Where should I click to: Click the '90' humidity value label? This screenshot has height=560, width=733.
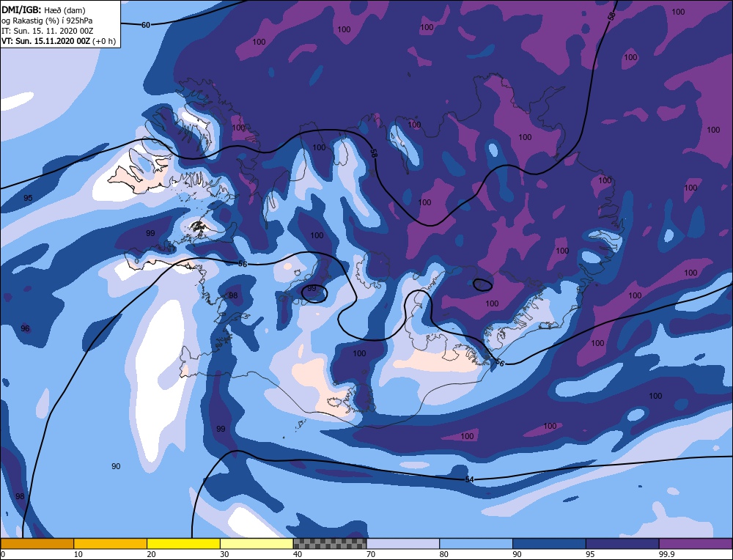click(116, 466)
